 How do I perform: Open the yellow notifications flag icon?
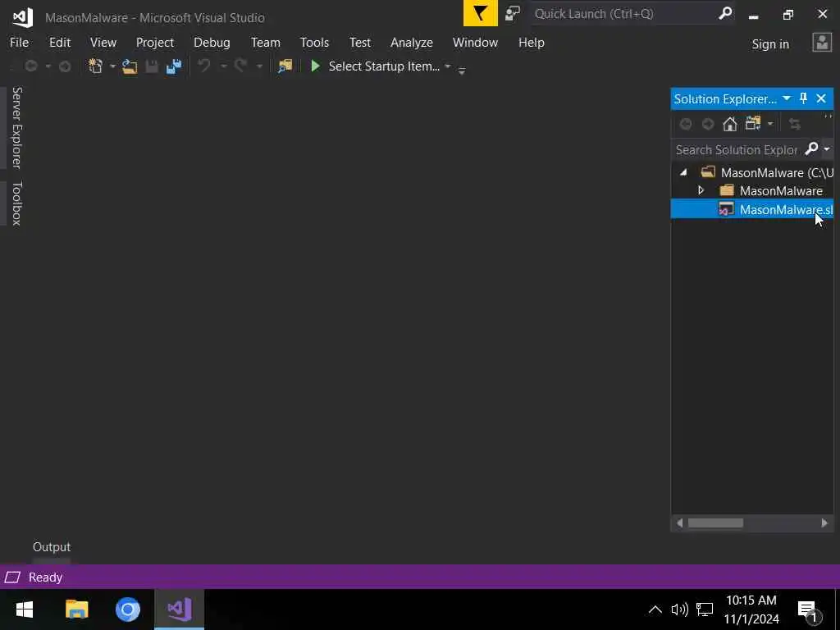(x=480, y=13)
